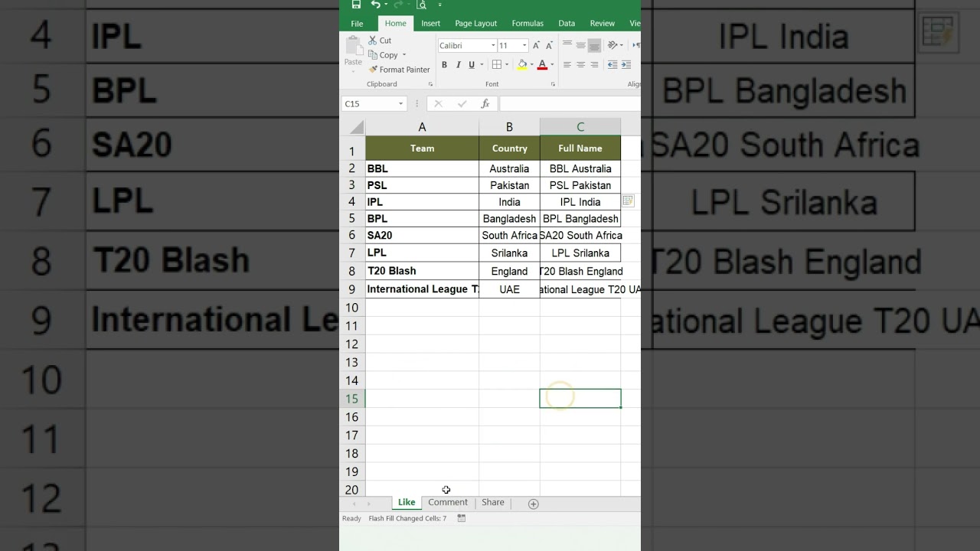Decrease font size with smaller A icon
The image size is (980, 551).
tap(549, 46)
